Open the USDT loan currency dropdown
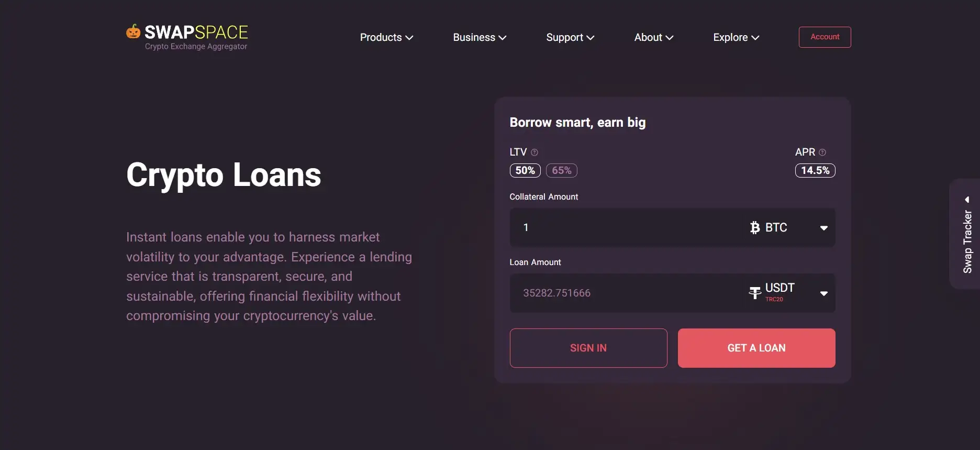Image resolution: width=980 pixels, height=450 pixels. pos(823,293)
